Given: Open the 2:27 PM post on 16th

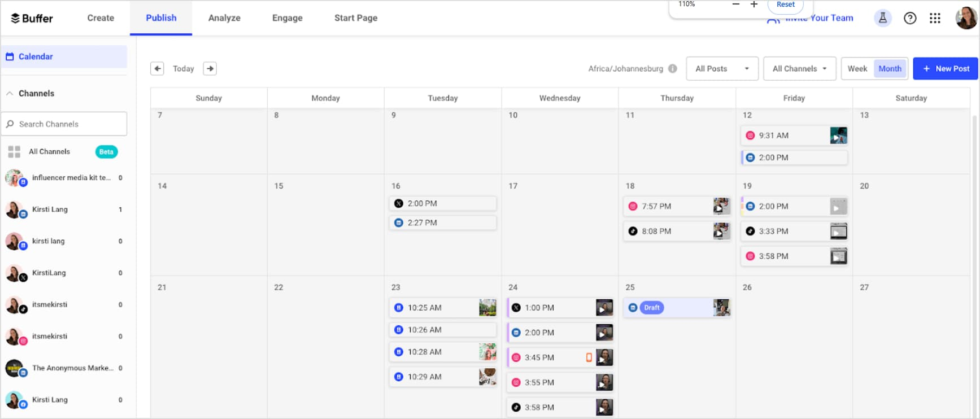Looking at the screenshot, I should click(x=443, y=222).
